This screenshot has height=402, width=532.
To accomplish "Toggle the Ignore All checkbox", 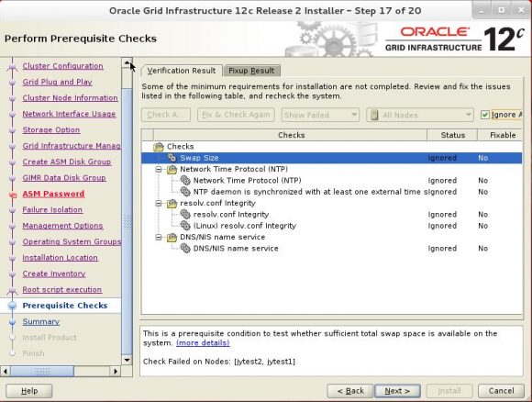I will 485,115.
